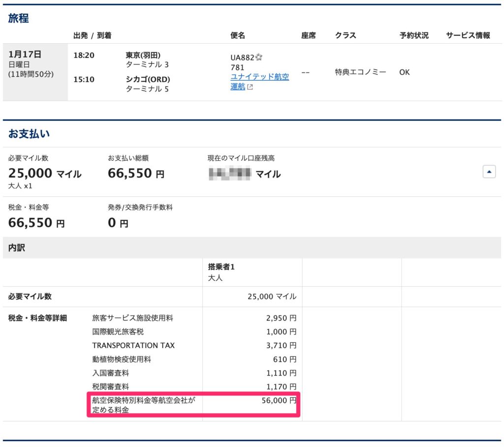Click the 781 aircraft type text

coord(237,67)
